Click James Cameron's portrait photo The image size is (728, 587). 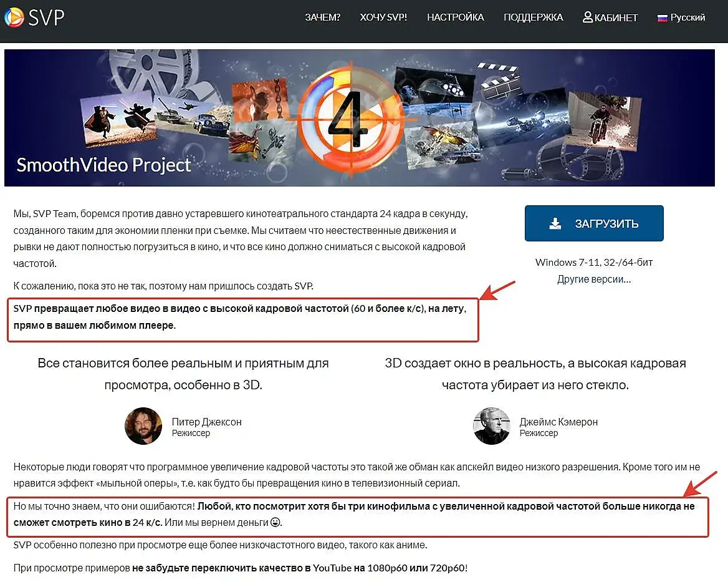tap(492, 425)
